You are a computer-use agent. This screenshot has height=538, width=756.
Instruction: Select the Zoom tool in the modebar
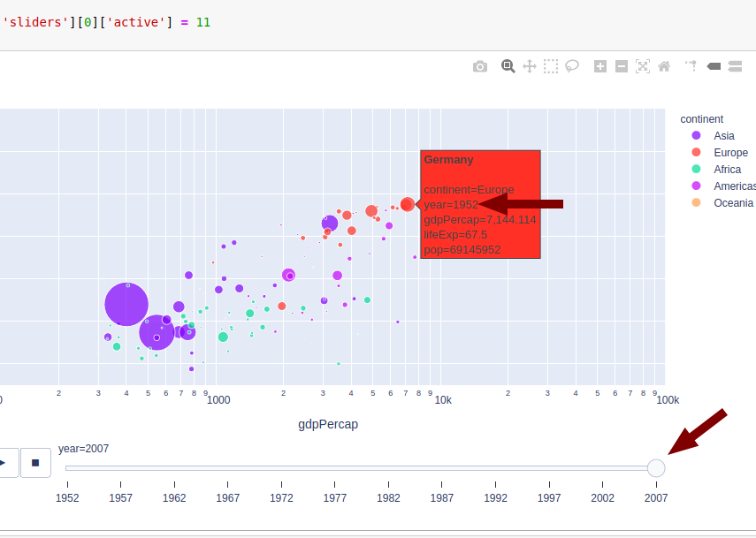click(x=508, y=65)
